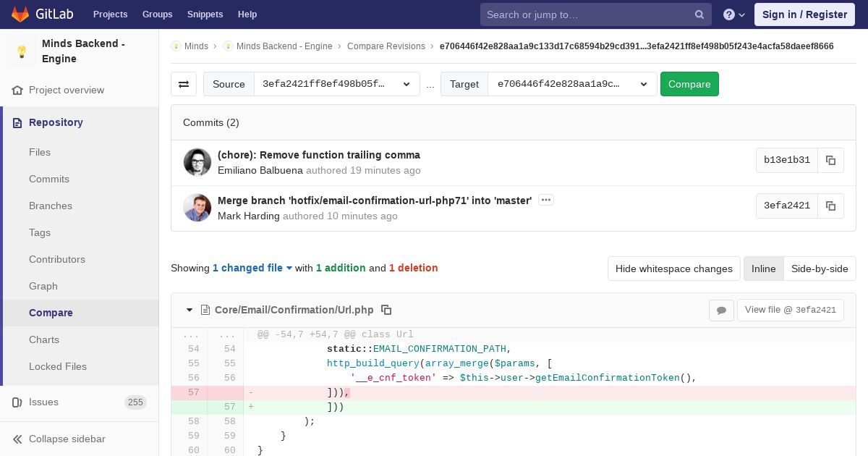
Task: Click the search magnifier icon
Action: coord(699,14)
